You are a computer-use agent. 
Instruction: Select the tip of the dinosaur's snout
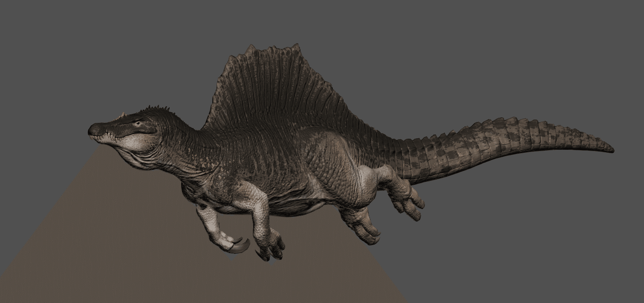[x=92, y=130]
